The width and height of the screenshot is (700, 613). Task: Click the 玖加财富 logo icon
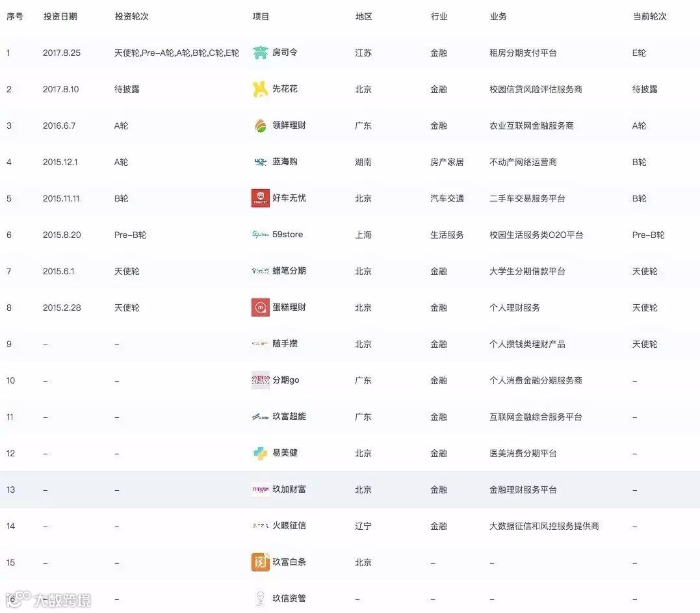pos(260,489)
